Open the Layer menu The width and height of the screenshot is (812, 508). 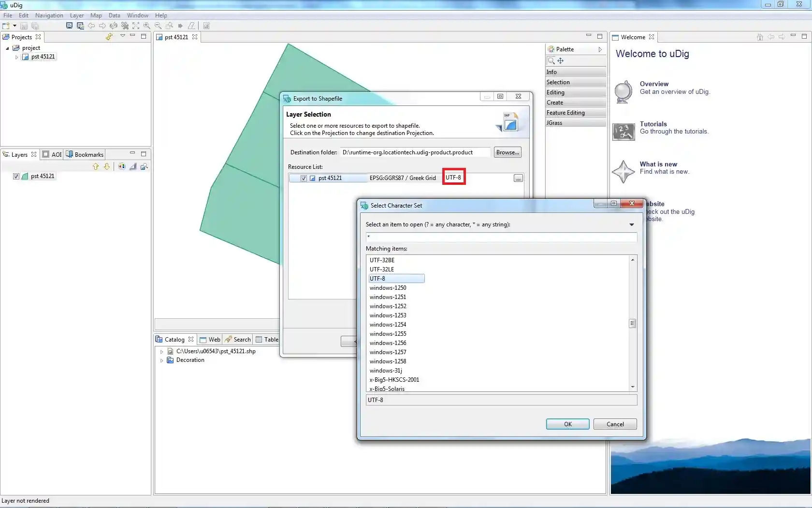click(77, 15)
